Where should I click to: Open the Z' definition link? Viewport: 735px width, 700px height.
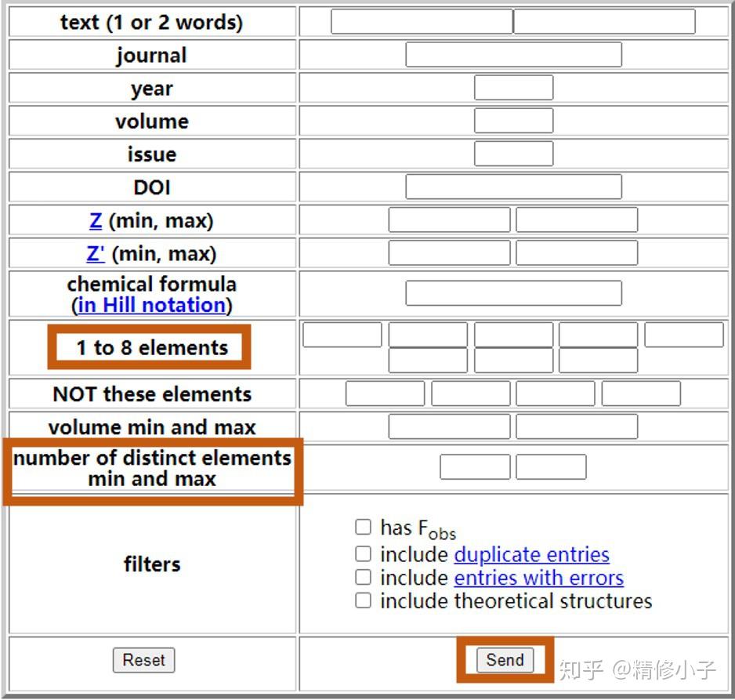click(96, 253)
